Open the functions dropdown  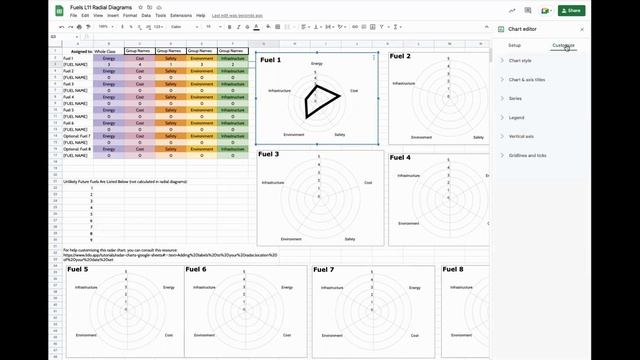(397, 27)
